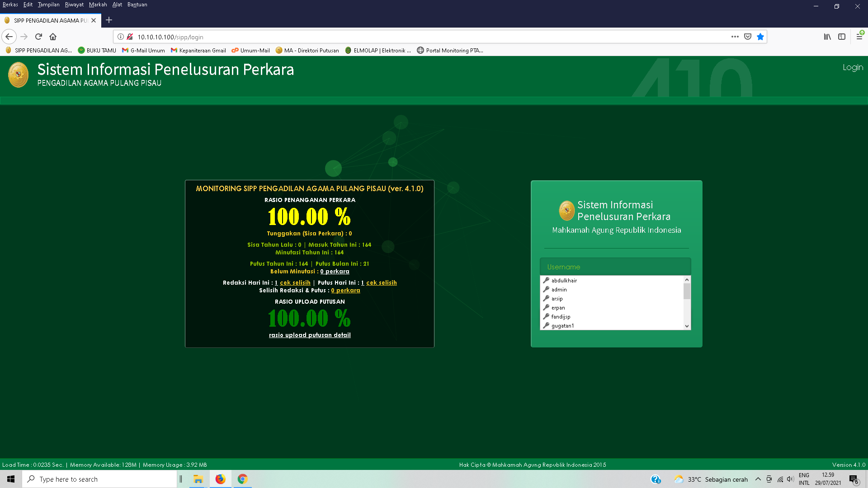Open rasio upload putusan detail link
This screenshot has height=488, width=868.
pos(310,335)
